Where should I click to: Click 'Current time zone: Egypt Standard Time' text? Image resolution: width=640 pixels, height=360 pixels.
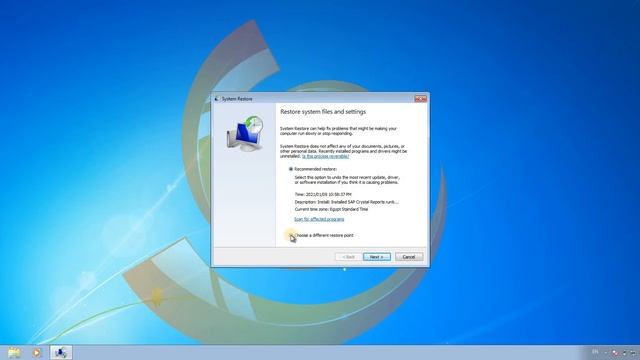pos(331,209)
